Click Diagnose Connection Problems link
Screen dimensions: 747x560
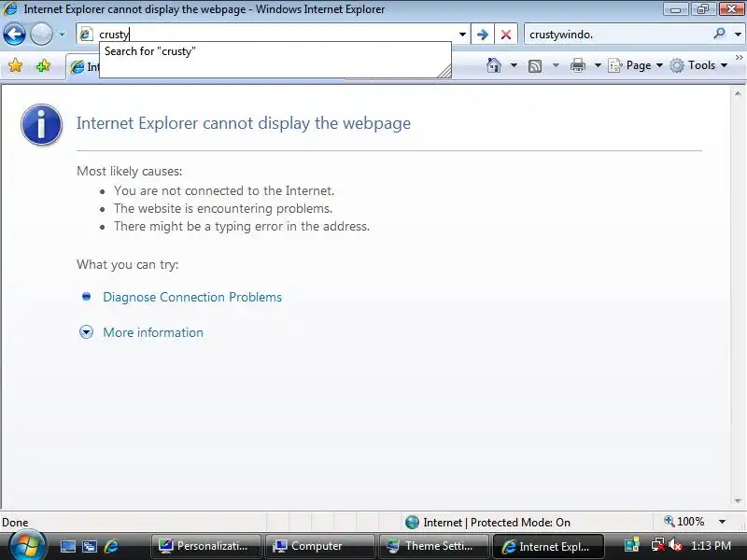[192, 297]
